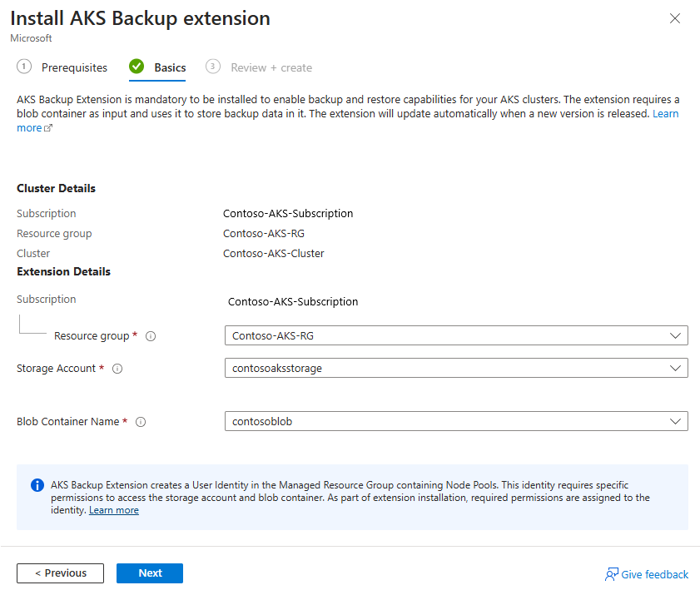Go back using the Previous button
Image resolution: width=700 pixels, height=590 pixels.
click(60, 573)
